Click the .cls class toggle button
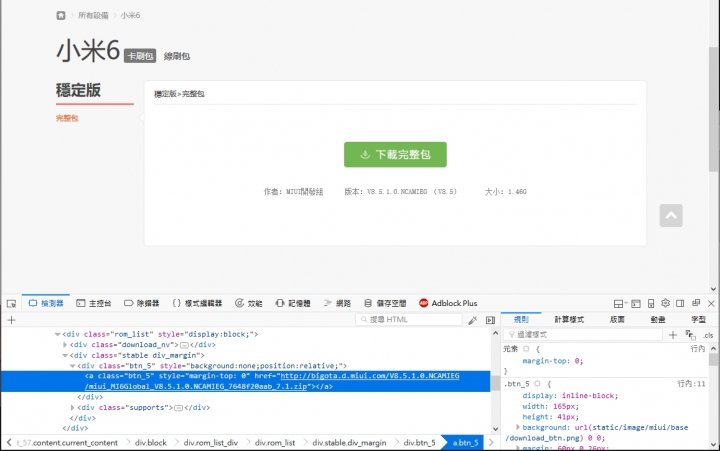The width and height of the screenshot is (720, 451). click(708, 335)
